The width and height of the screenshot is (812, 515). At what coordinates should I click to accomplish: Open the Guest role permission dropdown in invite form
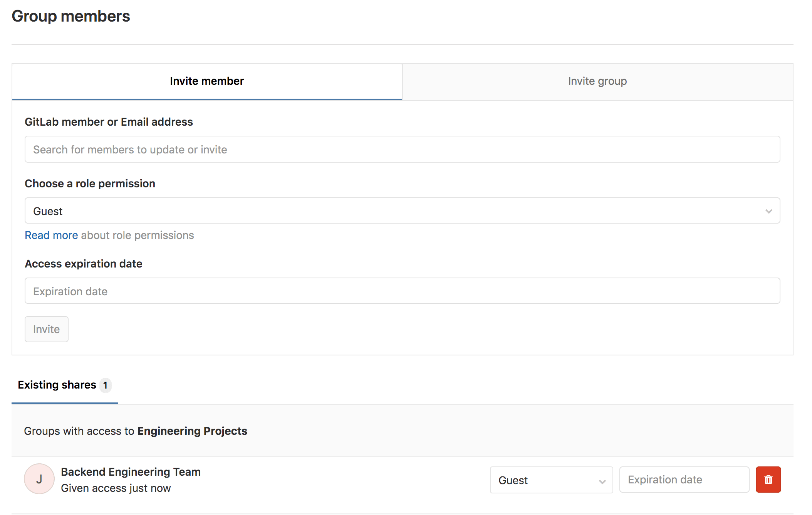pyautogui.click(x=402, y=211)
